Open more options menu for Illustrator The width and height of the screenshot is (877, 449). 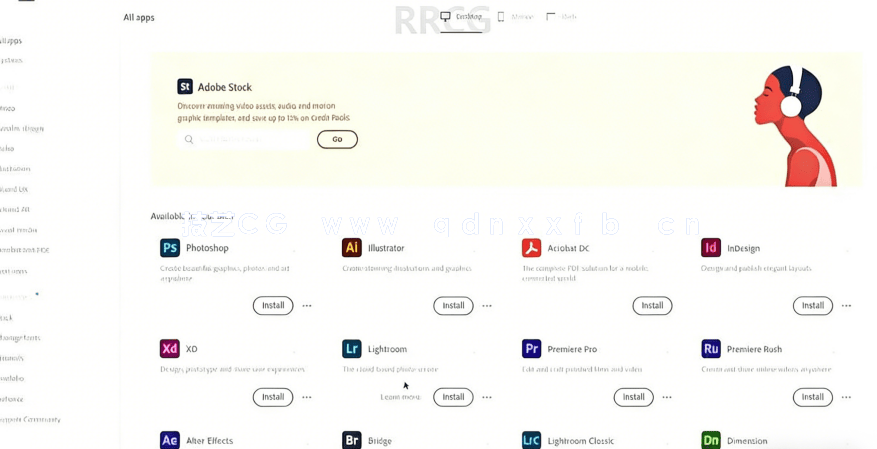487,306
